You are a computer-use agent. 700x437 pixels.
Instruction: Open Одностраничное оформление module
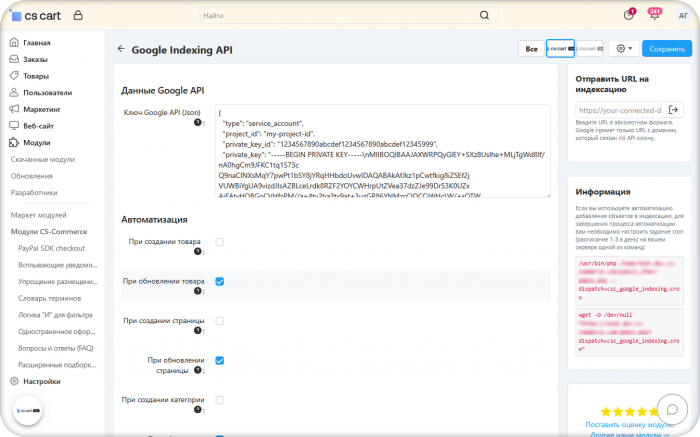click(x=57, y=331)
